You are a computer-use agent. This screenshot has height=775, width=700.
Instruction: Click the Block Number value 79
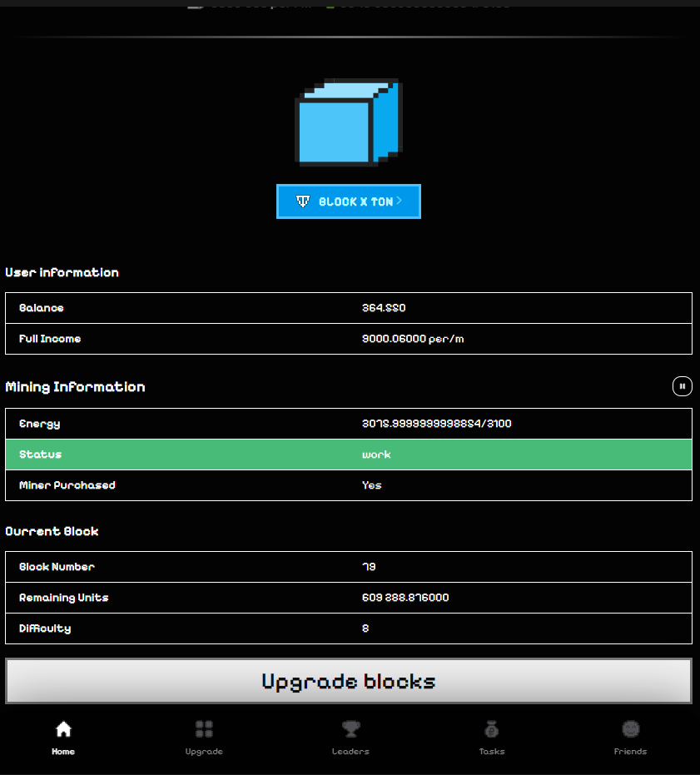point(369,566)
